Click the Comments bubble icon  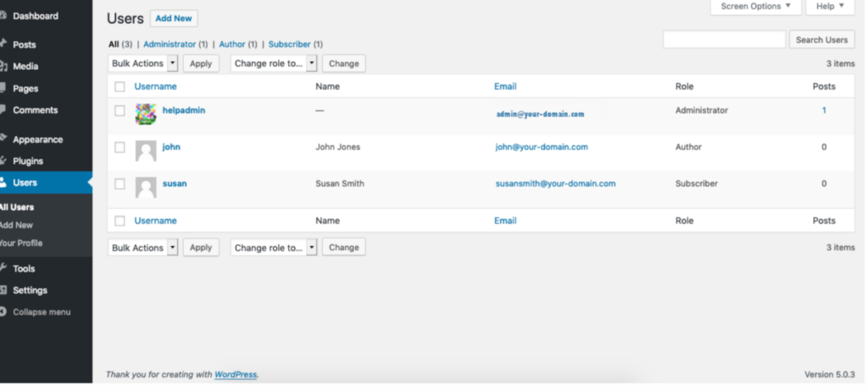pos(3,110)
